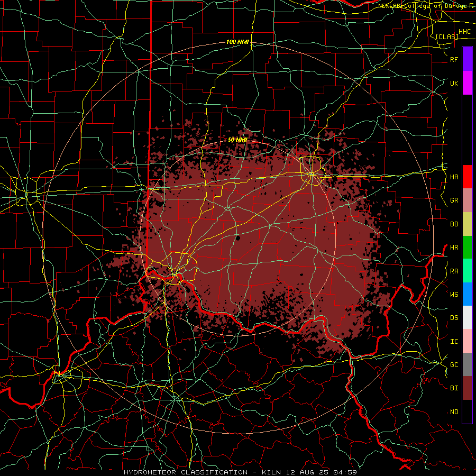Click the white DS color swatch
Screen dimensions: 476x476
(467, 317)
